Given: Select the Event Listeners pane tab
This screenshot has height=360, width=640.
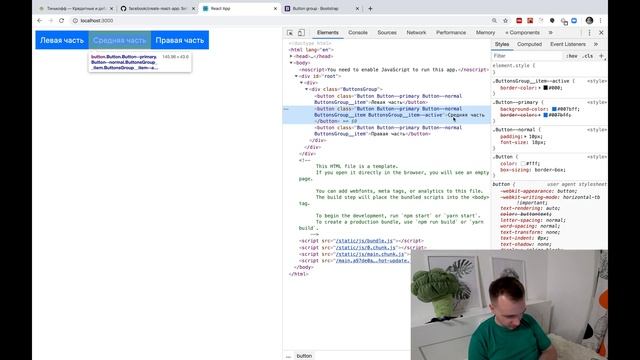Looking at the screenshot, I should [x=568, y=44].
